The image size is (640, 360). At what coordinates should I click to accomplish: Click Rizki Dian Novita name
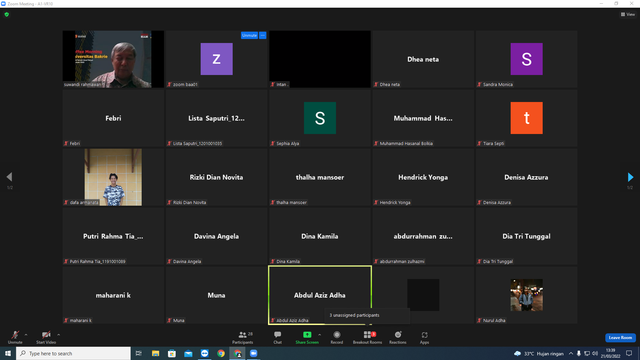pos(216,177)
